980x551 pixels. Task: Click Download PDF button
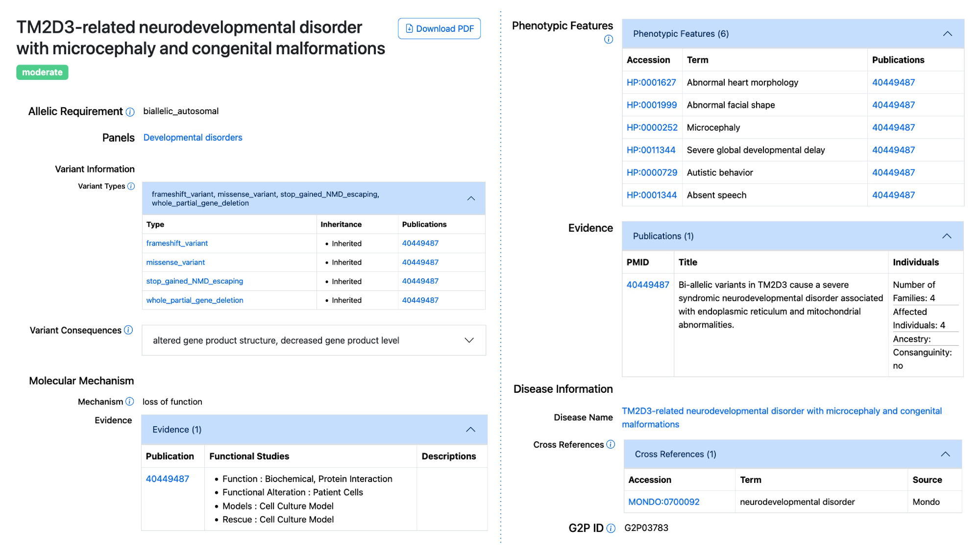439,28
